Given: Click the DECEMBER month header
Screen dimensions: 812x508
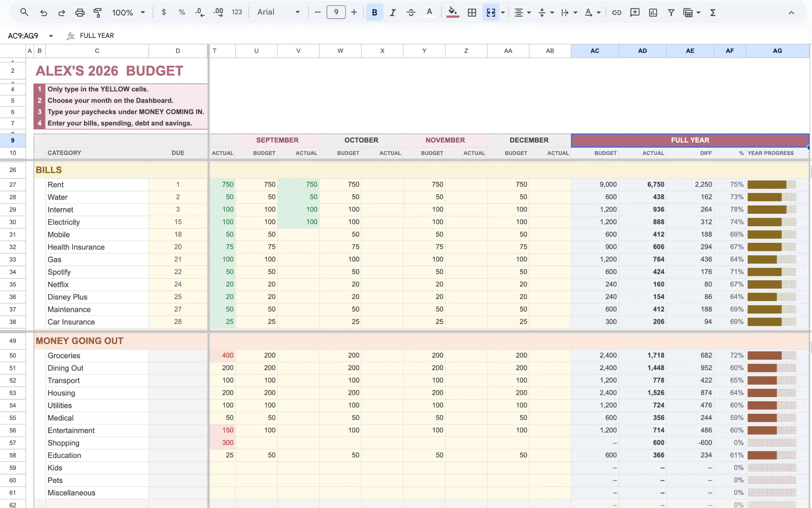Looking at the screenshot, I should tap(529, 140).
